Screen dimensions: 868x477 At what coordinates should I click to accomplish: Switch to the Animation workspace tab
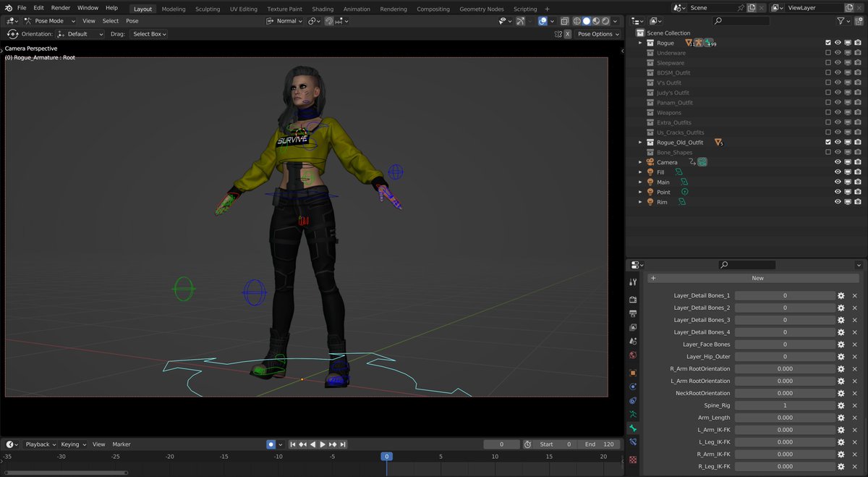pyautogui.click(x=357, y=9)
